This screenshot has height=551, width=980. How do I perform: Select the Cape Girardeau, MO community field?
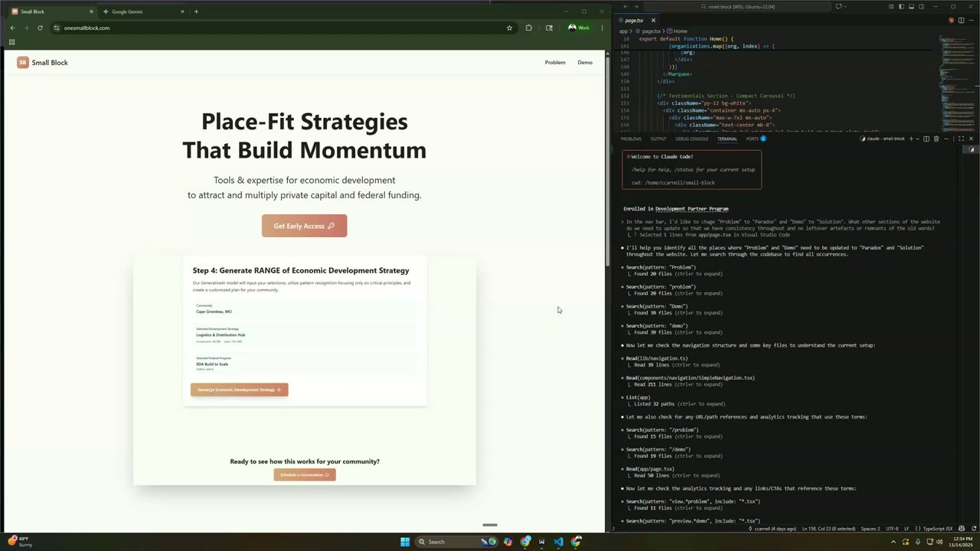[305, 309]
